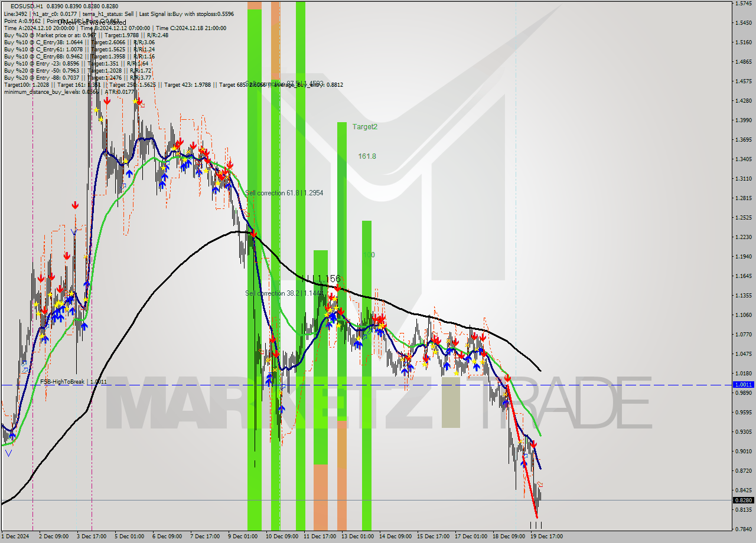Click the green bar beside the '100' label
This screenshot has width=756, height=543.
pyautogui.click(x=367, y=375)
